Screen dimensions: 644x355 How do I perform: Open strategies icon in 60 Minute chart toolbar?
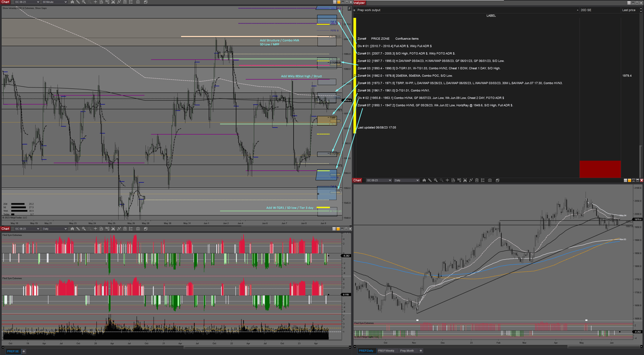119,3
